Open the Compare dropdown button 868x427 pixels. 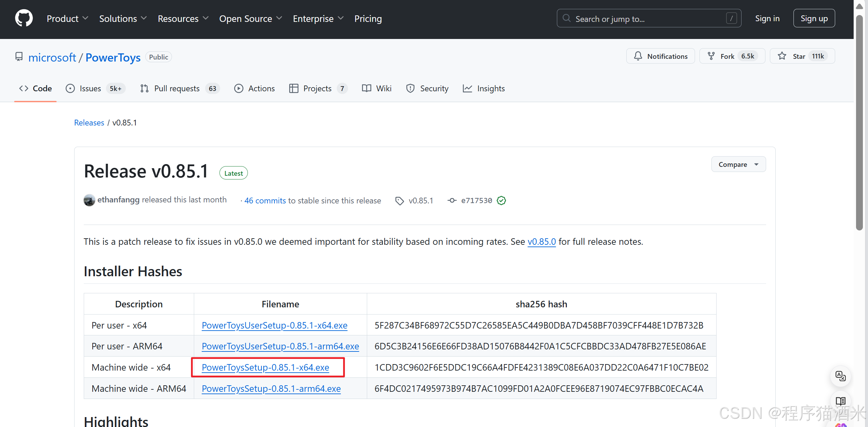coord(738,164)
